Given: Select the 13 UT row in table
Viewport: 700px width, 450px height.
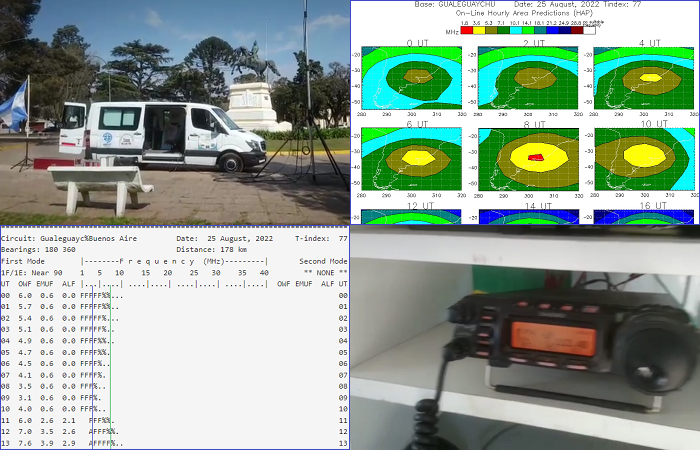Looking at the screenshot, I should (60, 443).
